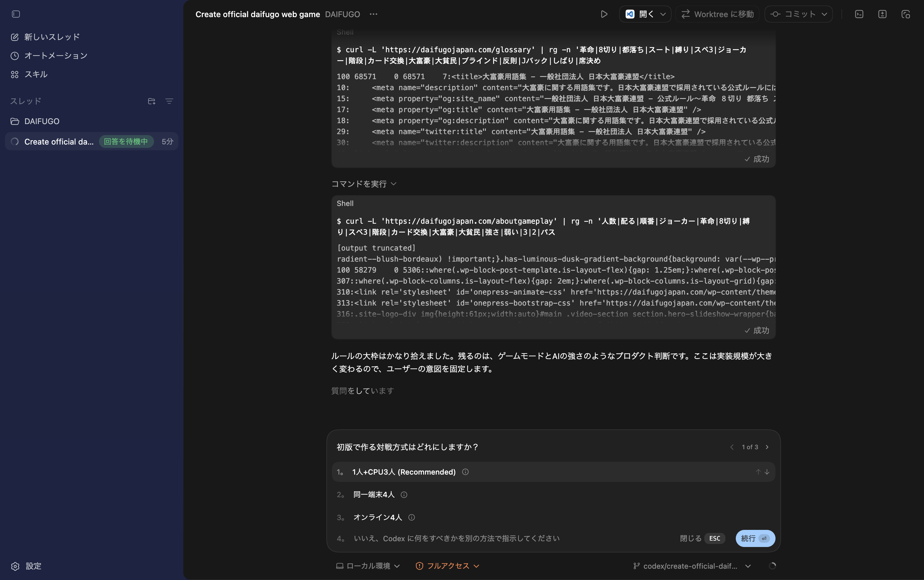Open 設定 via the gear icon
This screenshot has height=580, width=924.
point(15,566)
